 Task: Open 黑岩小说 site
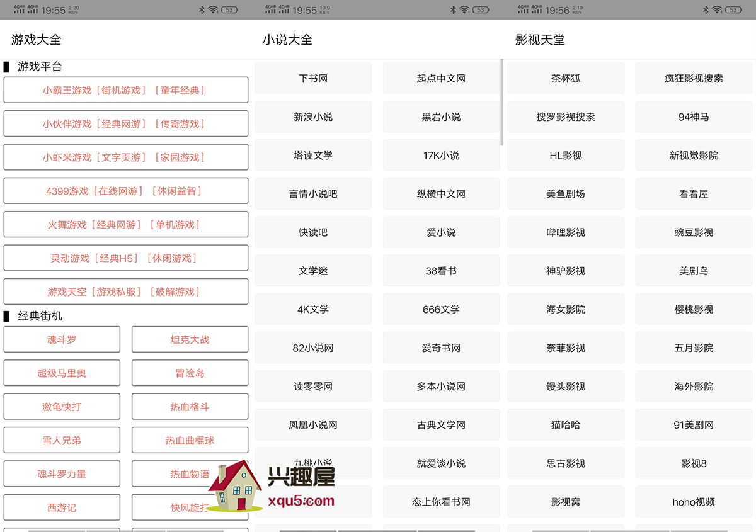tap(441, 116)
